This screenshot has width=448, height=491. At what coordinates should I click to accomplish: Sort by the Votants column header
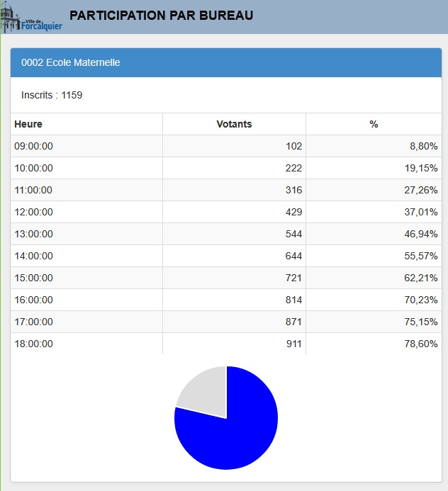point(234,124)
